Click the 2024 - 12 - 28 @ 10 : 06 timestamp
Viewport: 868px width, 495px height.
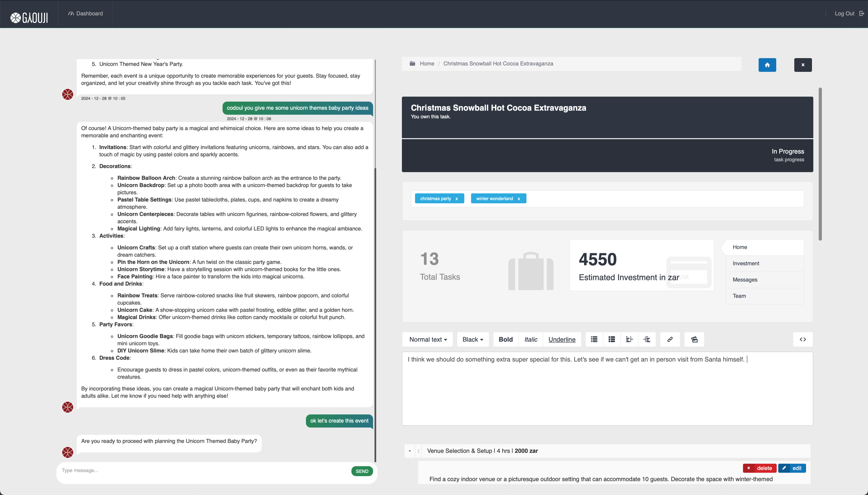249,119
